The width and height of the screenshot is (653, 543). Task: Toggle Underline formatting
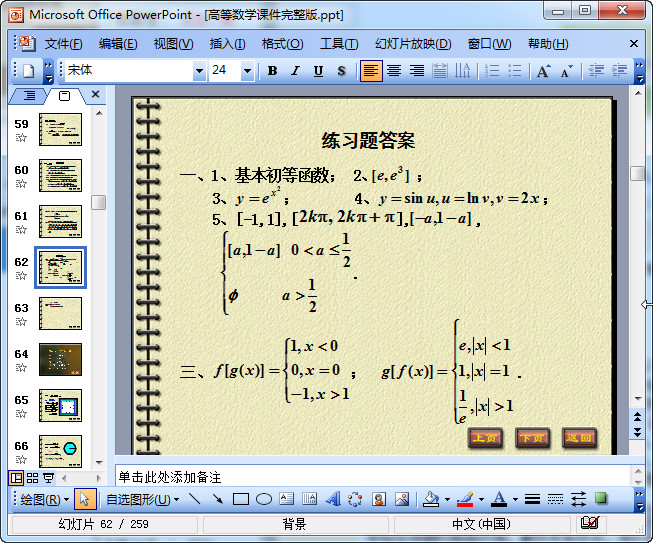click(318, 71)
